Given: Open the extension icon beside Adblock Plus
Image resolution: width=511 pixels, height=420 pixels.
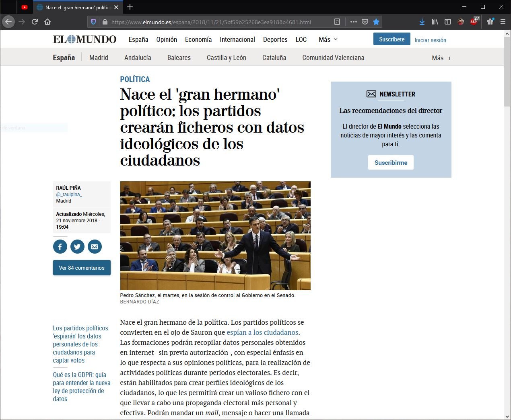Looking at the screenshot, I should (490, 22).
